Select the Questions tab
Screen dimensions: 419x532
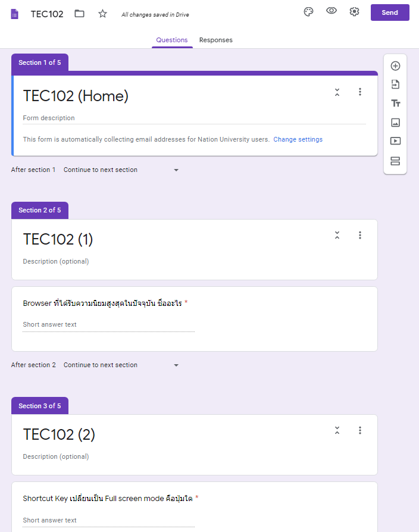pyautogui.click(x=171, y=40)
